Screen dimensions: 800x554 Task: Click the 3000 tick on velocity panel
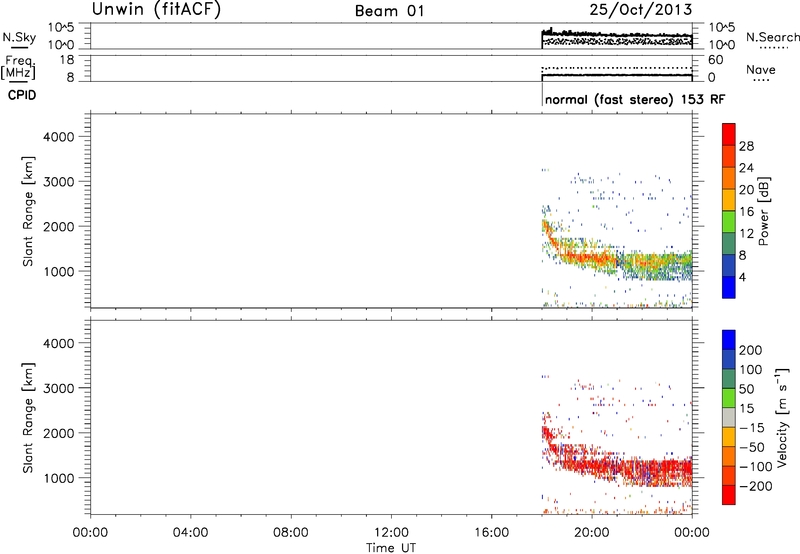click(59, 388)
